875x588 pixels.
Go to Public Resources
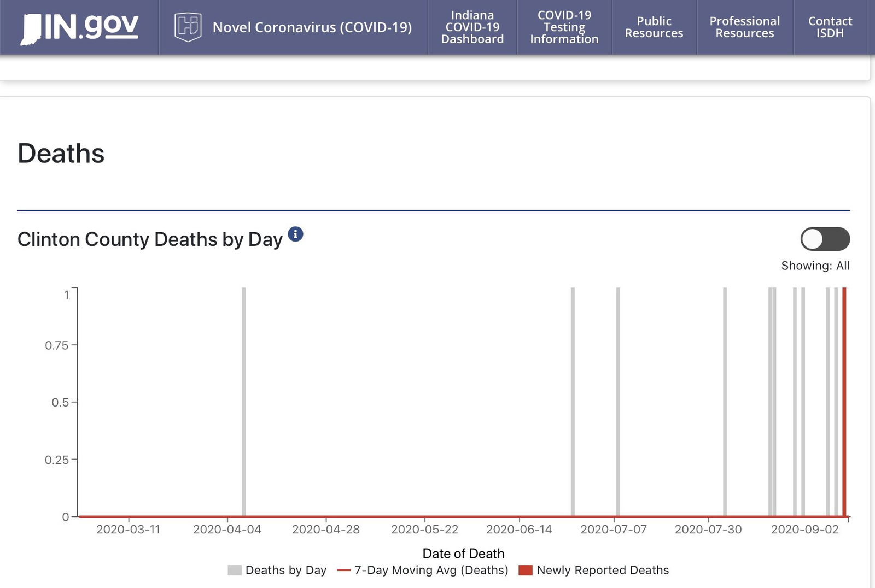pos(654,27)
